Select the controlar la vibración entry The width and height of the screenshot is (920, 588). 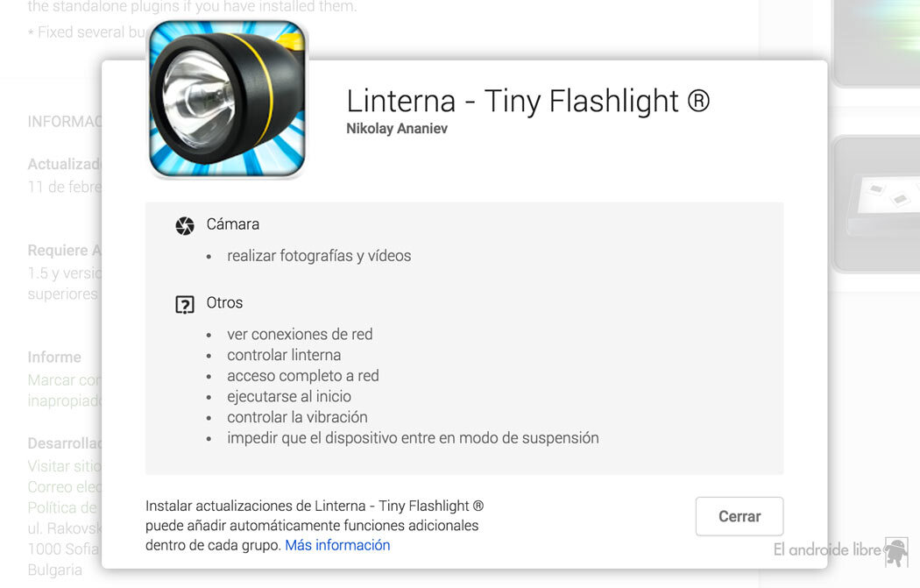tap(297, 417)
